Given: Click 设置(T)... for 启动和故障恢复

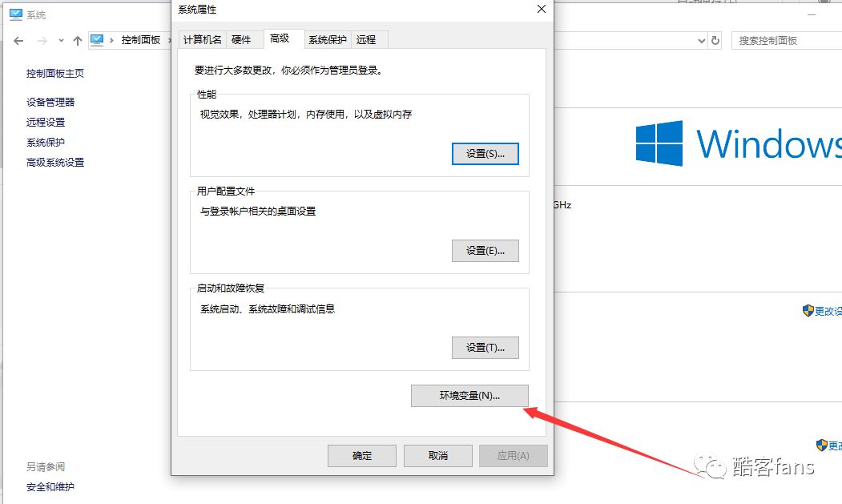Looking at the screenshot, I should tap(485, 348).
